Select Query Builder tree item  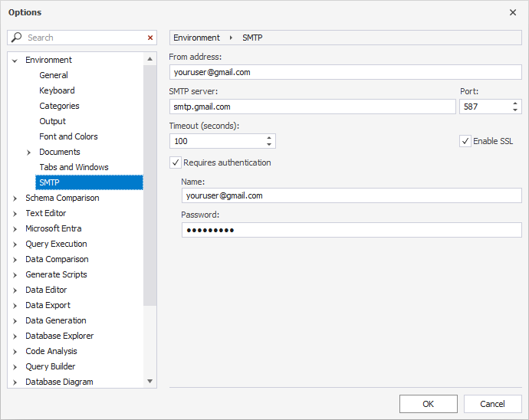51,366
